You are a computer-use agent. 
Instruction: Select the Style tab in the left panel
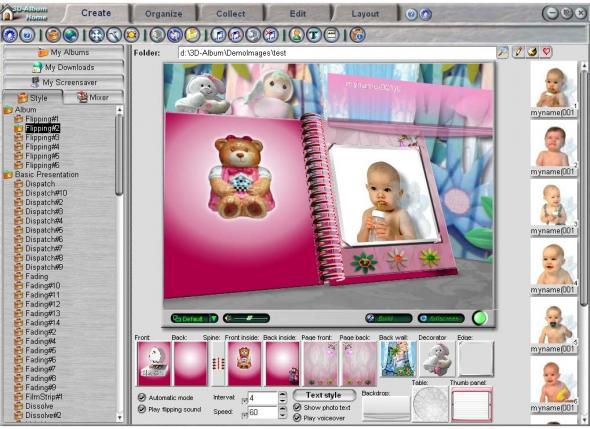click(33, 98)
